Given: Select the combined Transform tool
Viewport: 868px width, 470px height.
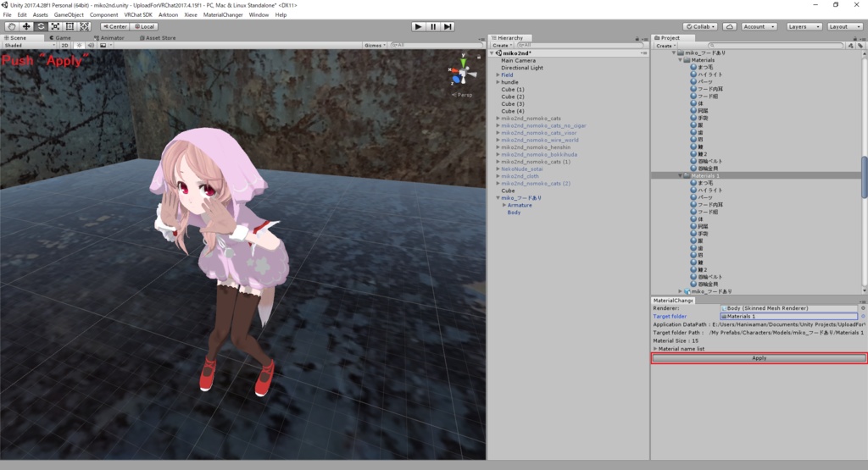Looking at the screenshot, I should [x=84, y=26].
